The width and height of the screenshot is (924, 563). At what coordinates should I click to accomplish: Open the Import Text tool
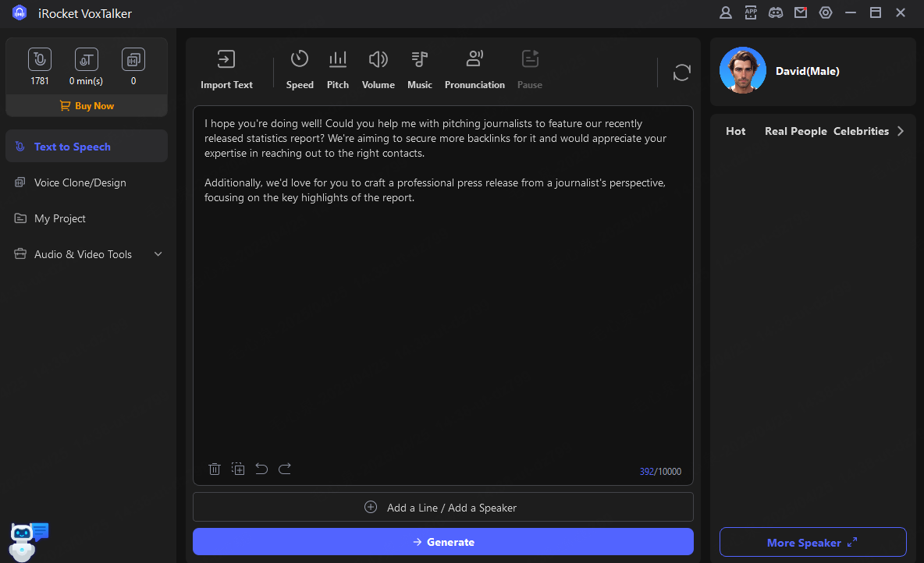click(x=226, y=69)
